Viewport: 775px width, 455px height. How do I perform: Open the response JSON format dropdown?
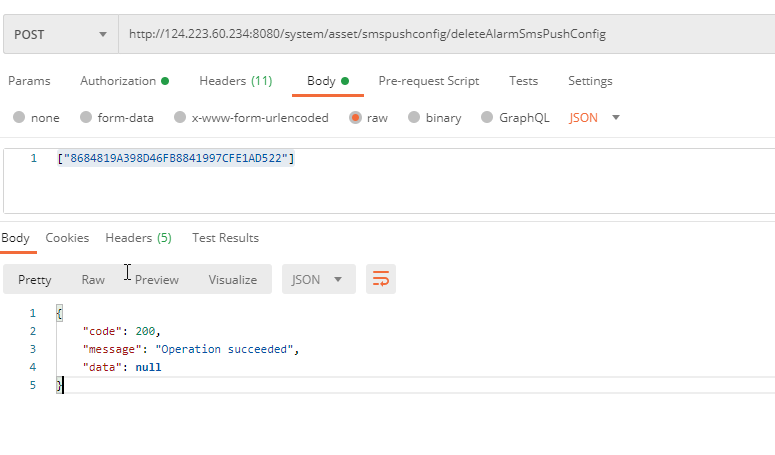pos(318,279)
